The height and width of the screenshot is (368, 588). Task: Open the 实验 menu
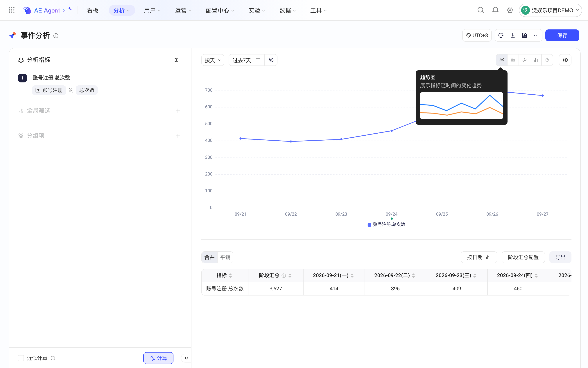point(257,10)
